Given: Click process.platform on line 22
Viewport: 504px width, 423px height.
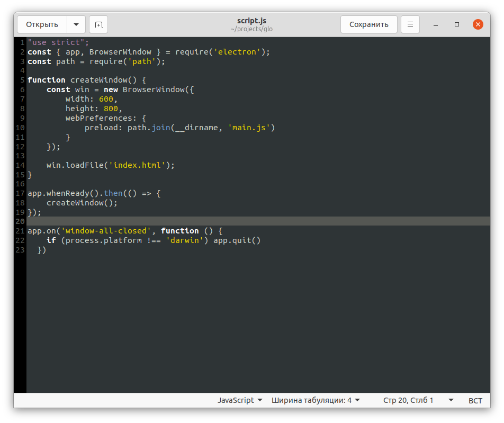Looking at the screenshot, I should coord(104,240).
